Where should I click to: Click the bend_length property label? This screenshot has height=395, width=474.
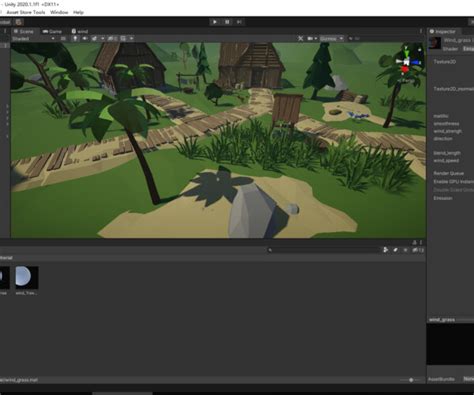click(447, 153)
